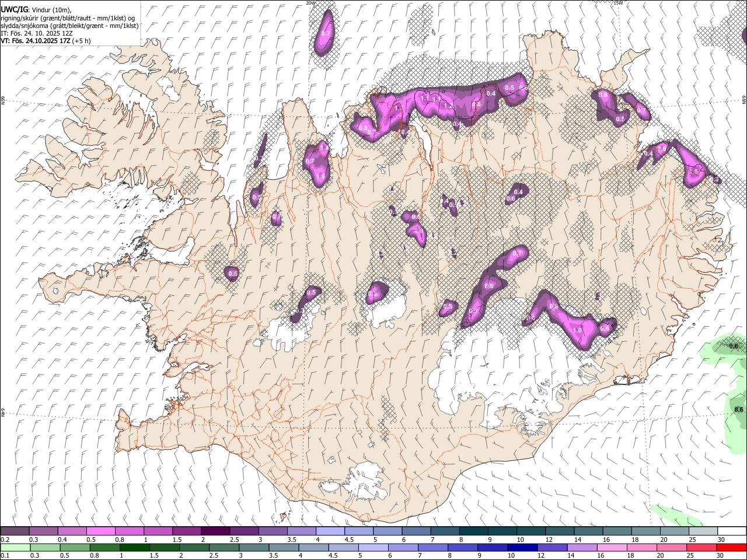The width and height of the screenshot is (747, 560).
Task: Select the green swatch between 0.8 and 1
Action: click(x=105, y=548)
